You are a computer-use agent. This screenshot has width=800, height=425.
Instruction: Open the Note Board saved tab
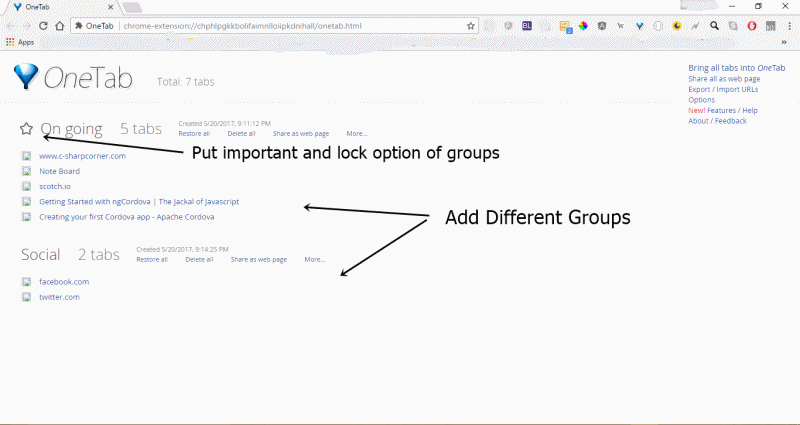[x=60, y=171]
